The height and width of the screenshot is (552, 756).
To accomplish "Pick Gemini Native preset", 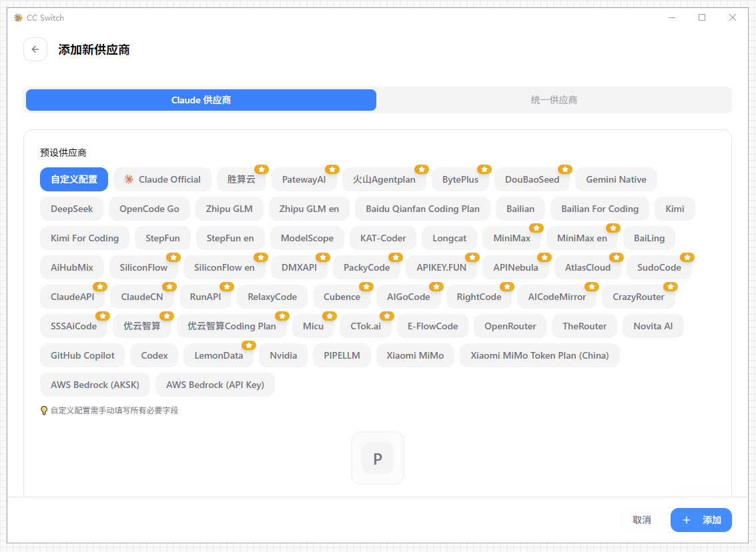I will (616, 179).
